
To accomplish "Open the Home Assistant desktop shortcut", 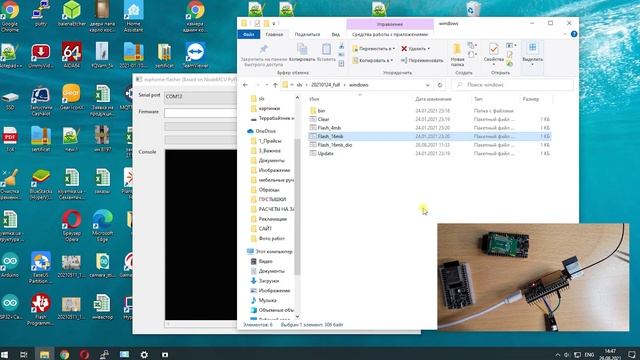I will click(x=133, y=16).
